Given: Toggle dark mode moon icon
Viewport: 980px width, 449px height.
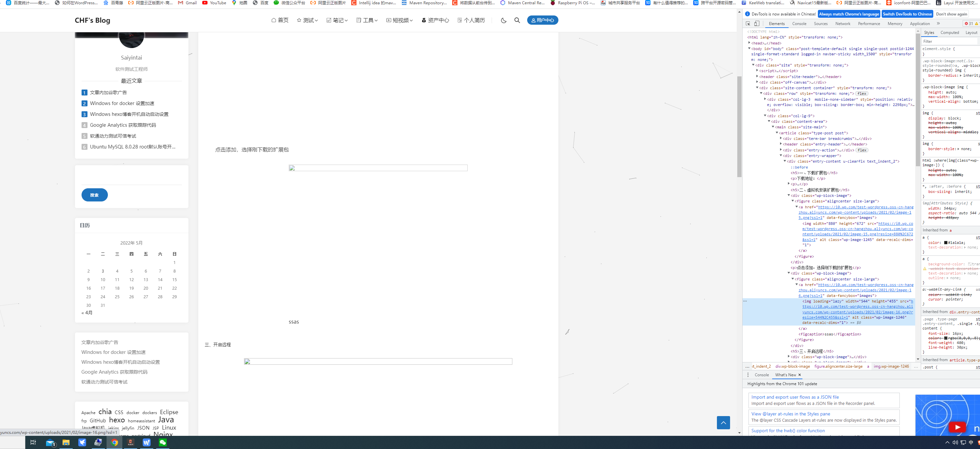Looking at the screenshot, I should (503, 20).
